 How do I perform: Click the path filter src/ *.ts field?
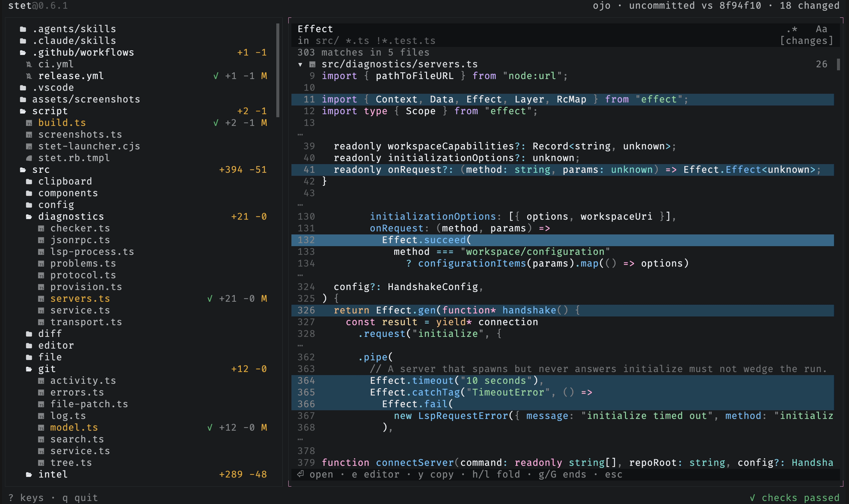[366, 41]
